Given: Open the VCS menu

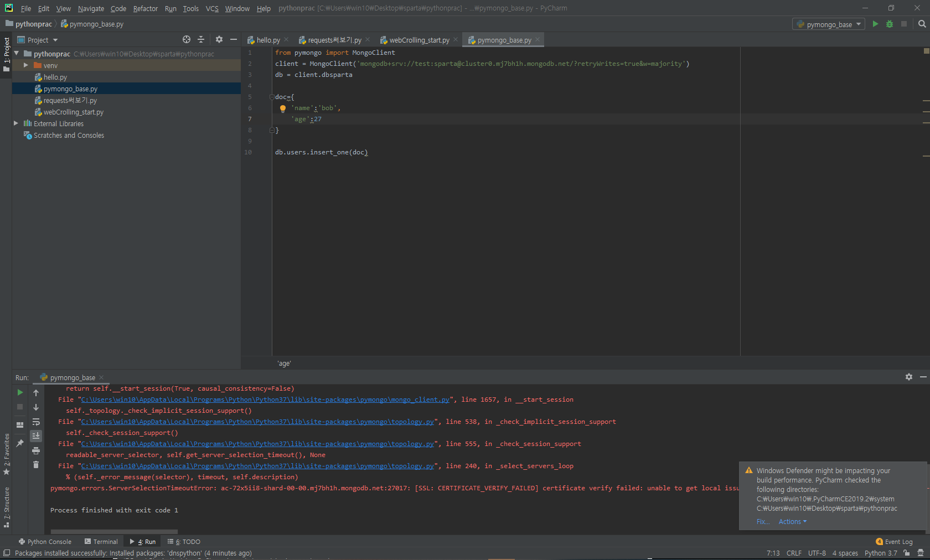Looking at the screenshot, I should pos(212,8).
